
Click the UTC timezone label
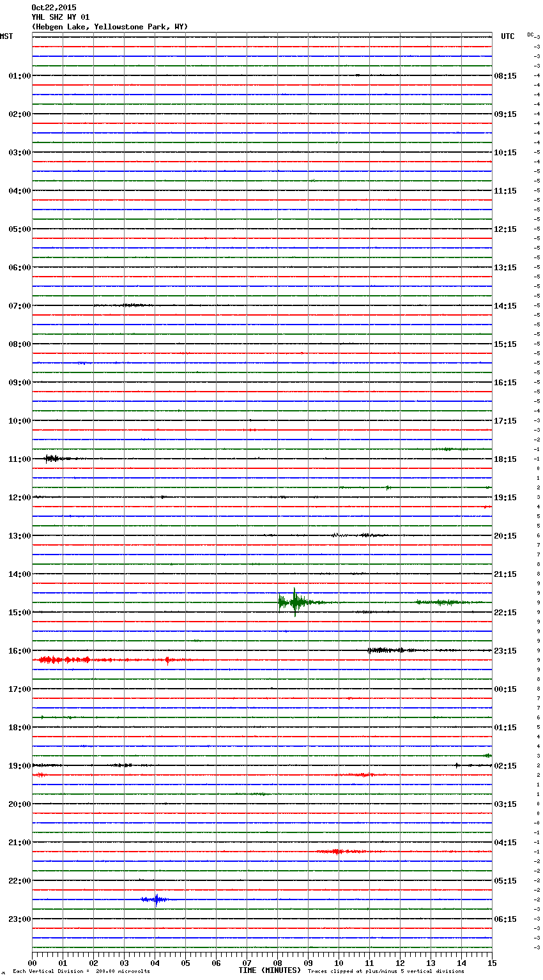coord(508,36)
